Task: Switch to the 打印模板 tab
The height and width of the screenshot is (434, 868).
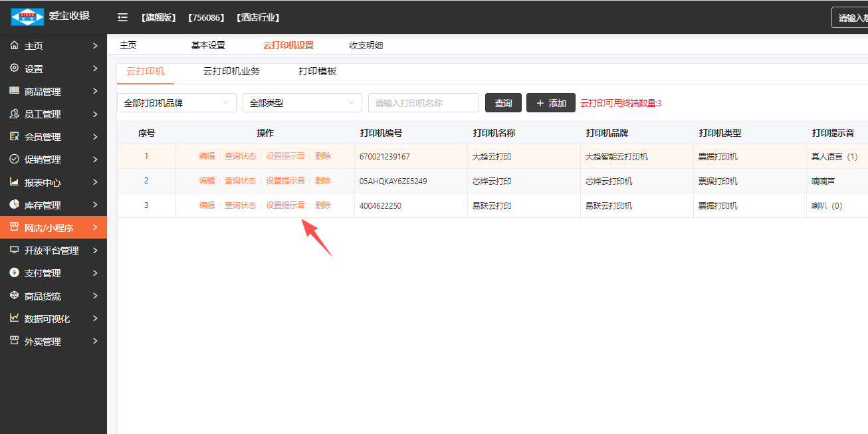Action: (318, 71)
